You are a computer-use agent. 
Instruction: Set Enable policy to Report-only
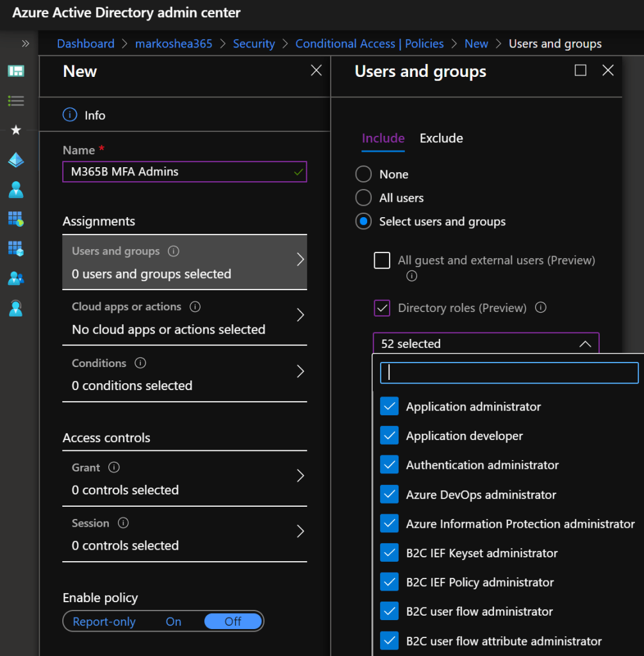(x=104, y=621)
